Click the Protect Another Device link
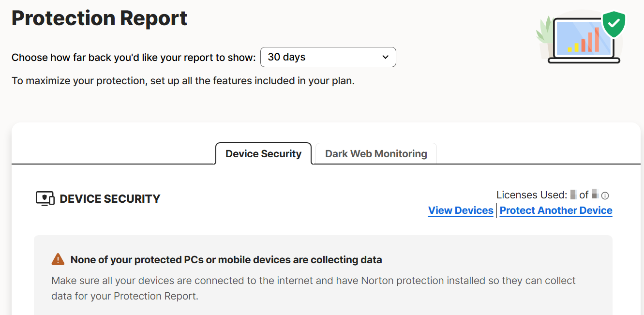Viewport: 644px width, 315px height. point(556,210)
